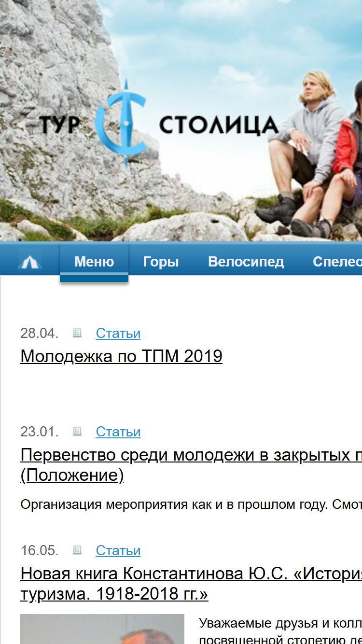This screenshot has width=362, height=644.
Task: Click the article icon beside 16.05. date
Action: point(77,550)
